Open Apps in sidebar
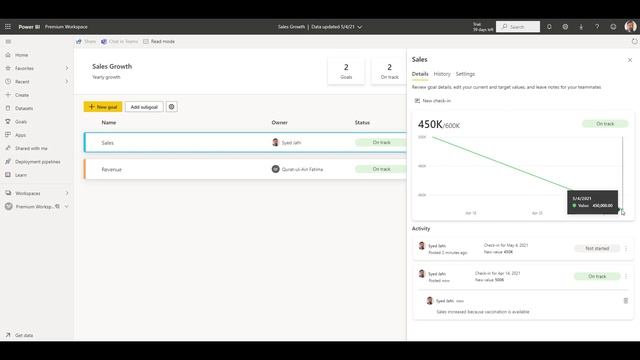640x360 pixels. click(x=20, y=135)
